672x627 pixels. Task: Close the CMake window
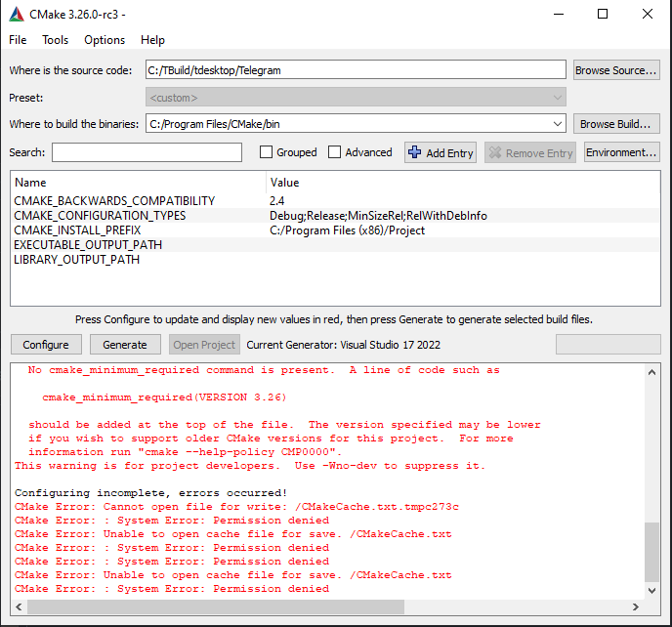pos(648,14)
